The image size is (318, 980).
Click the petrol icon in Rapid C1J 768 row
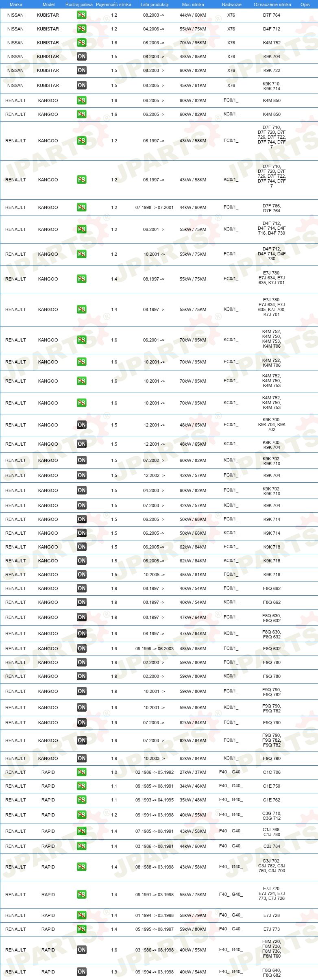pyautogui.click(x=82, y=831)
